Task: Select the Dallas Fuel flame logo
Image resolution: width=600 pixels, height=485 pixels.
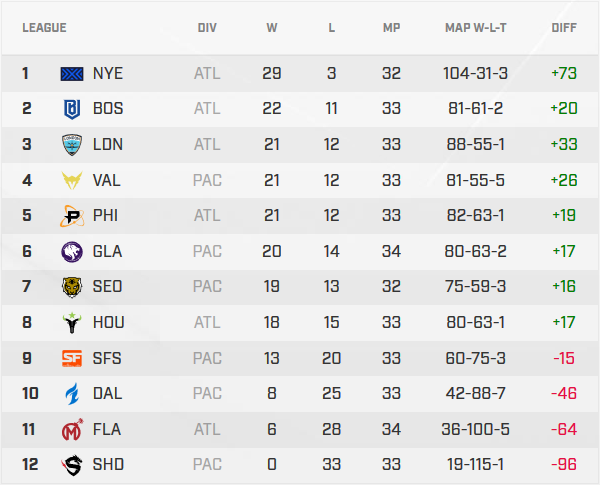Action: click(x=73, y=393)
